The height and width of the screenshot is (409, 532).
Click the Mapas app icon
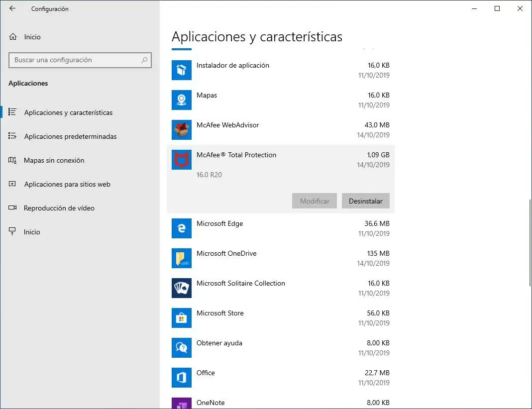(182, 100)
